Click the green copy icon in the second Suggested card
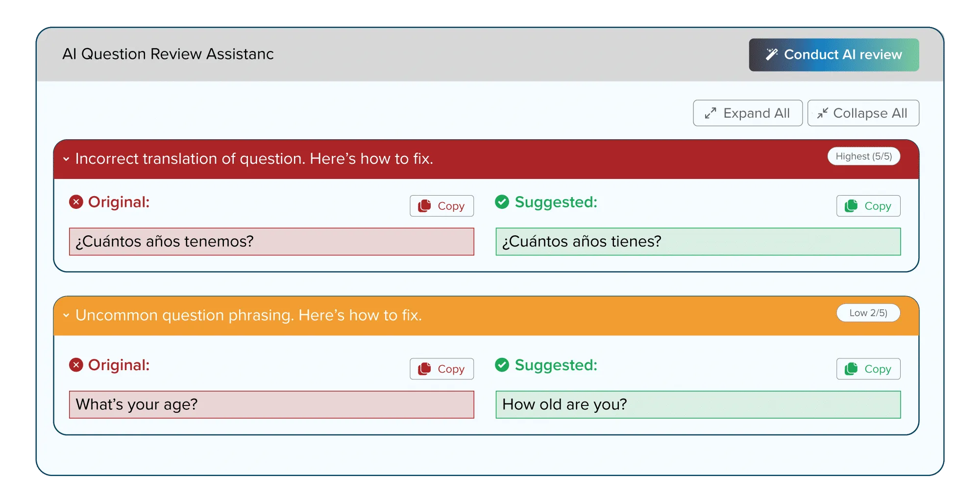The height and width of the screenshot is (503, 980). click(x=852, y=369)
